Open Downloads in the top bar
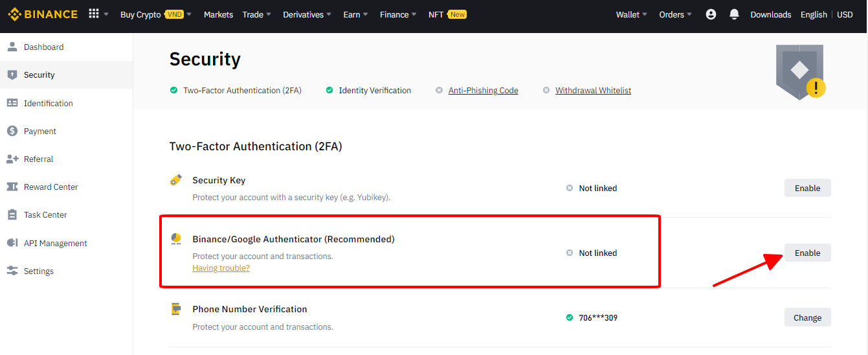This screenshot has height=355, width=868. 771,14
